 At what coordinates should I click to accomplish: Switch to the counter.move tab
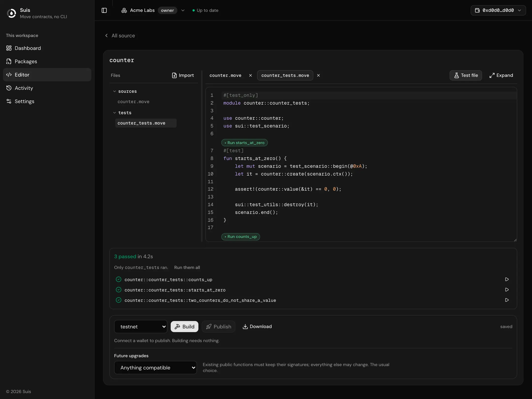[225, 75]
